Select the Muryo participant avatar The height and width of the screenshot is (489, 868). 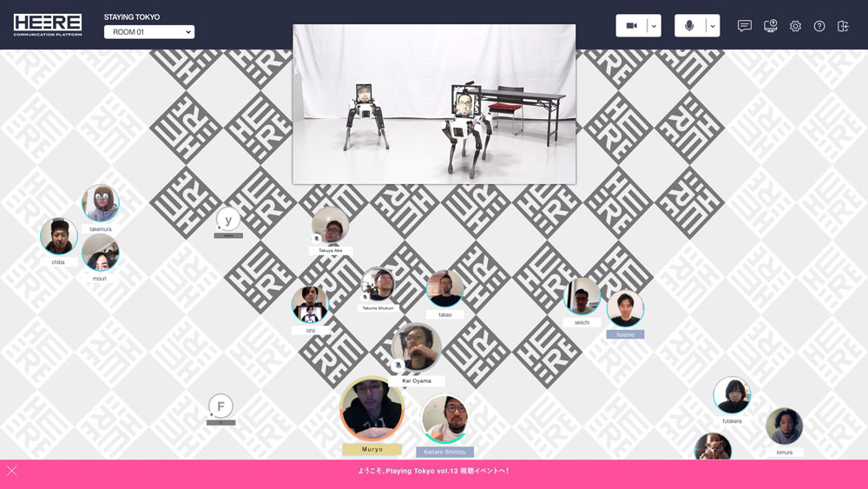click(x=372, y=409)
